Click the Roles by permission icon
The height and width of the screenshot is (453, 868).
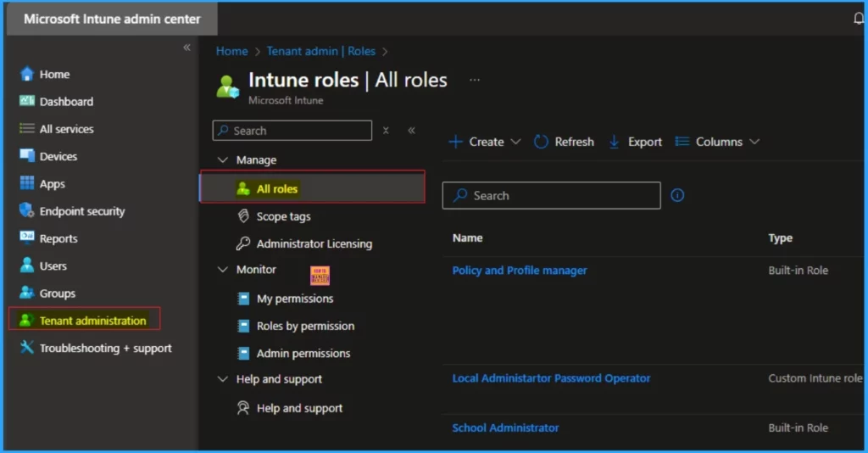243,326
